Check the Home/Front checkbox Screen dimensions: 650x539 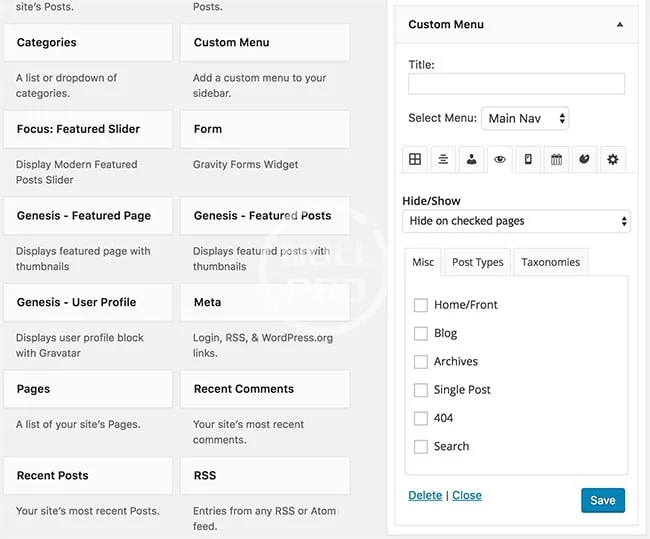(421, 305)
